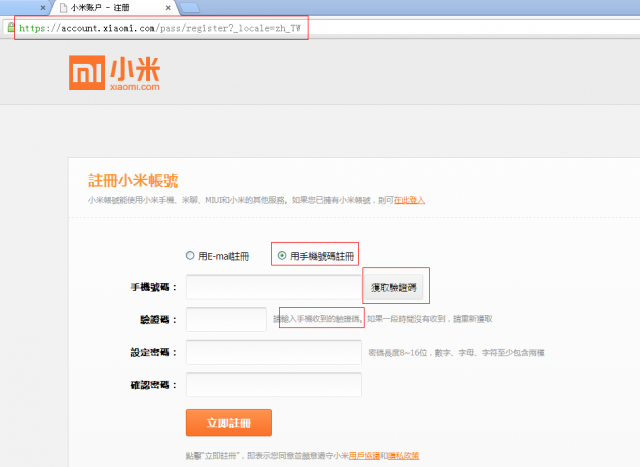Click the 驗證碼 label

point(159,319)
